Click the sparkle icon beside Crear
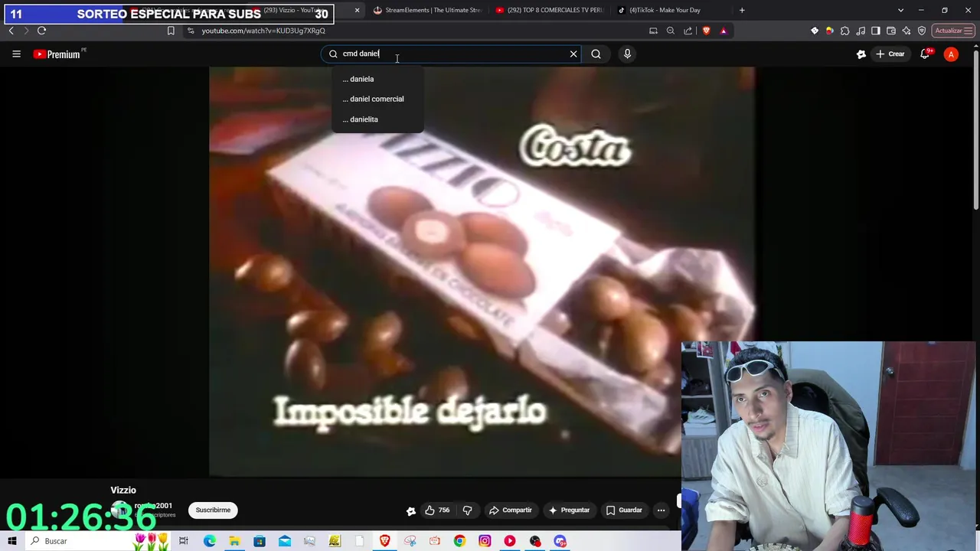 tap(861, 54)
